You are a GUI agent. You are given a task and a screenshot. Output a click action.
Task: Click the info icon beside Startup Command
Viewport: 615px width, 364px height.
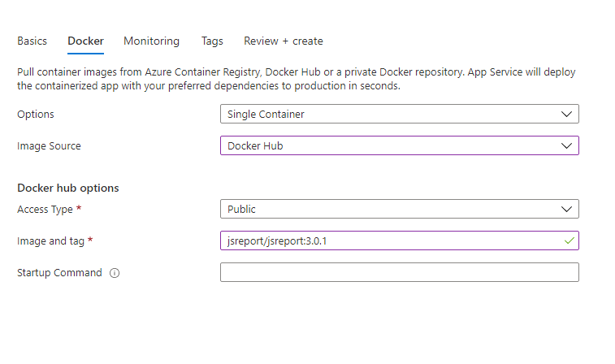tap(115, 273)
